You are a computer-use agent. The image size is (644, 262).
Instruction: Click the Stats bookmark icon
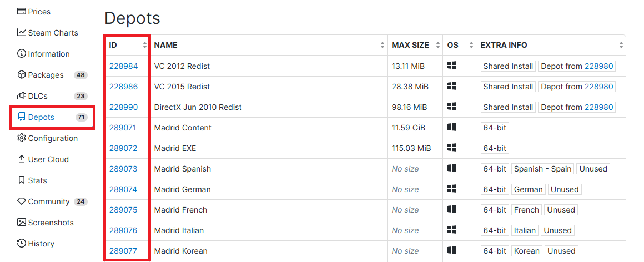(22, 180)
